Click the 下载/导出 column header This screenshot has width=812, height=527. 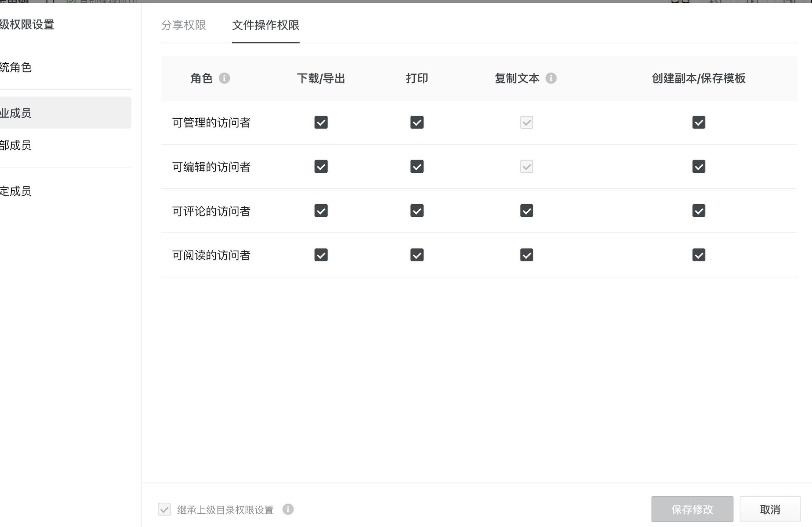[x=321, y=78]
